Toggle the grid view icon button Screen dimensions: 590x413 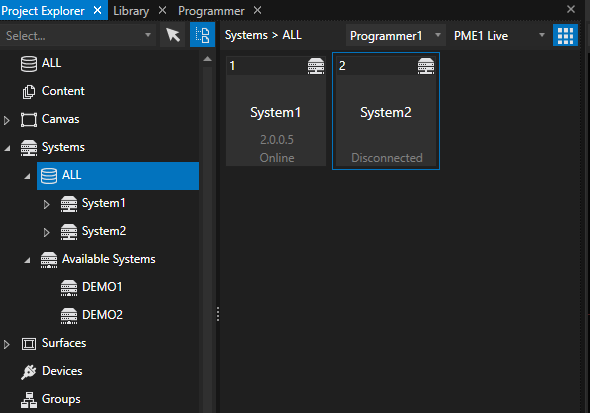pos(565,35)
